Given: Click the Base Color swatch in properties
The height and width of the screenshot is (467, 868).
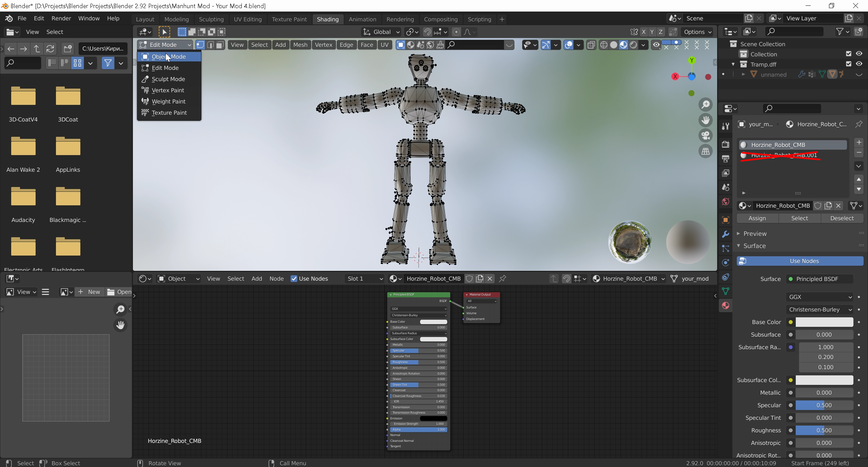Looking at the screenshot, I should (x=824, y=322).
